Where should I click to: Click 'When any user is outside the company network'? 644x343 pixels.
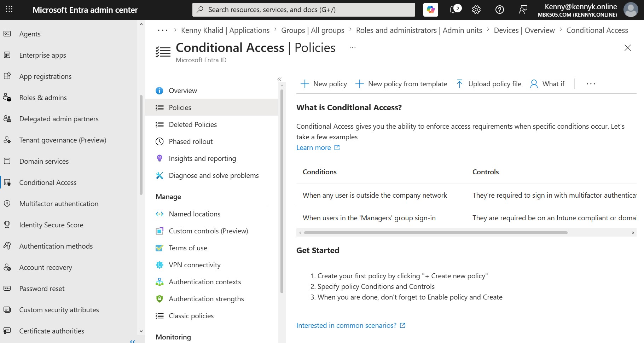(375, 195)
